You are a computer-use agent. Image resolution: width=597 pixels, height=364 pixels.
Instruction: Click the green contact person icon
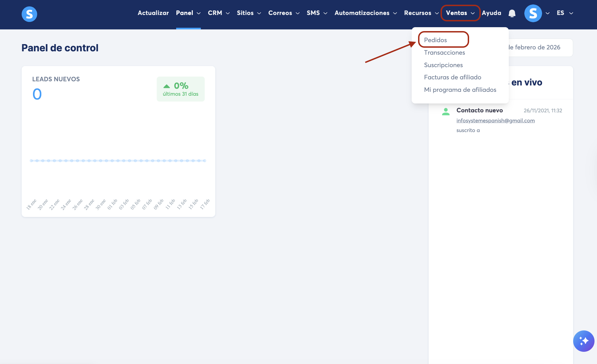click(x=446, y=112)
